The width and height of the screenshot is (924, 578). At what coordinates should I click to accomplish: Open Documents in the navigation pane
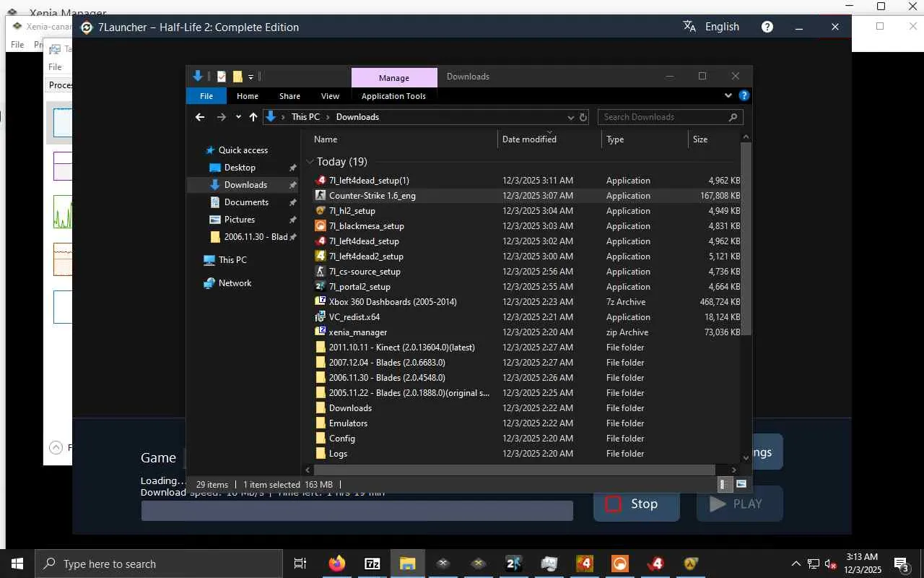pos(246,202)
